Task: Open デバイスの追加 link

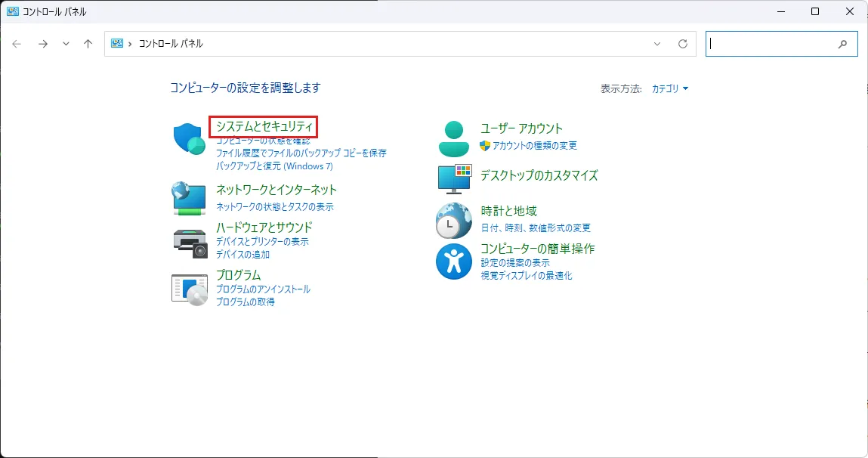Action: (242, 255)
